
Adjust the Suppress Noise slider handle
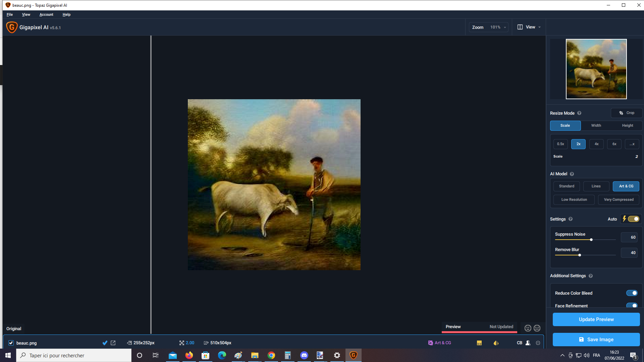pyautogui.click(x=591, y=240)
